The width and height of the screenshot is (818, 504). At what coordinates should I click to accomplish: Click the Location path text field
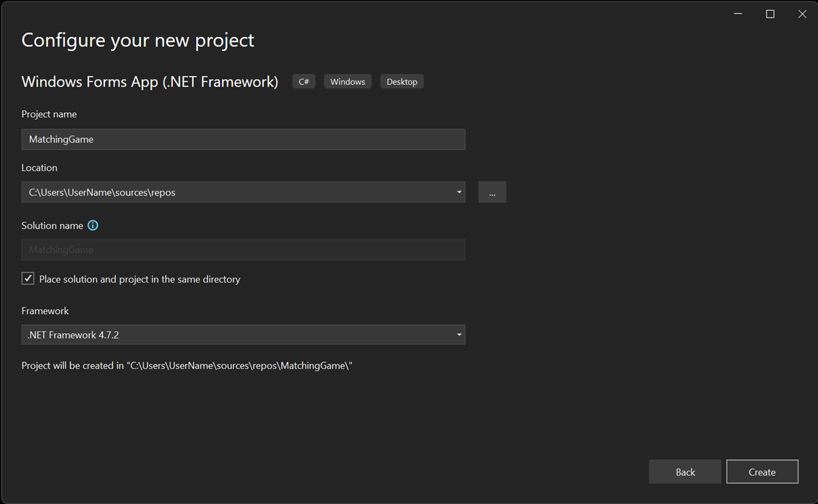tap(204, 192)
